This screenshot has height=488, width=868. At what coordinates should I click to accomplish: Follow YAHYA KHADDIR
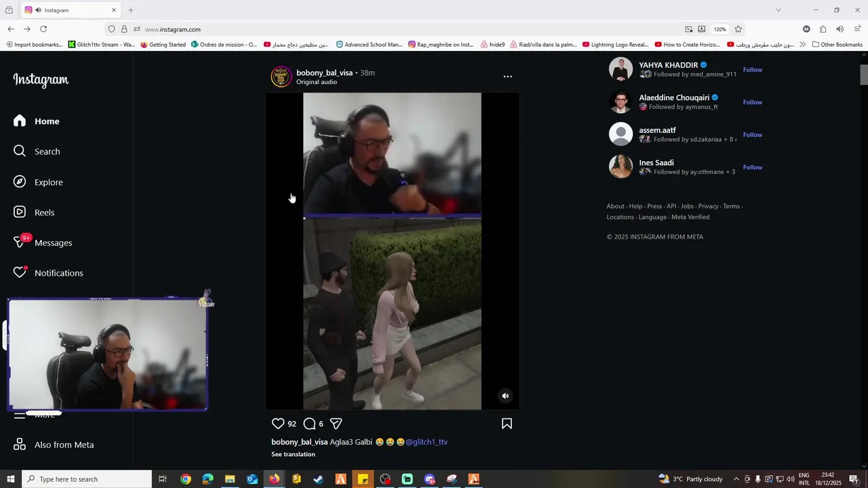753,70
